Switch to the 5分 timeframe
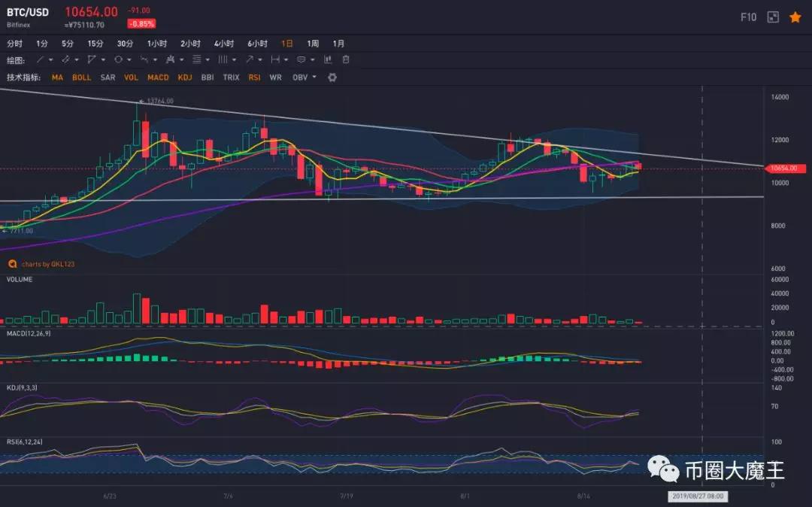This screenshot has height=507, width=812. click(x=68, y=44)
